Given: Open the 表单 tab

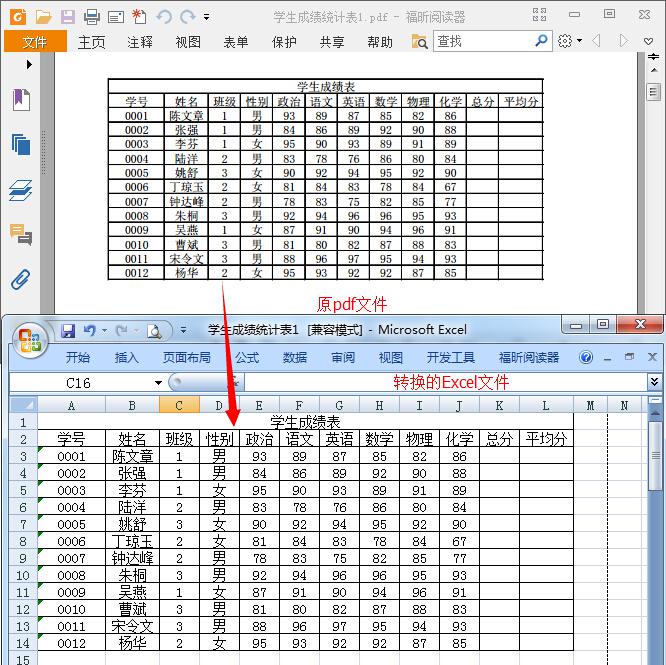Looking at the screenshot, I should point(236,42).
